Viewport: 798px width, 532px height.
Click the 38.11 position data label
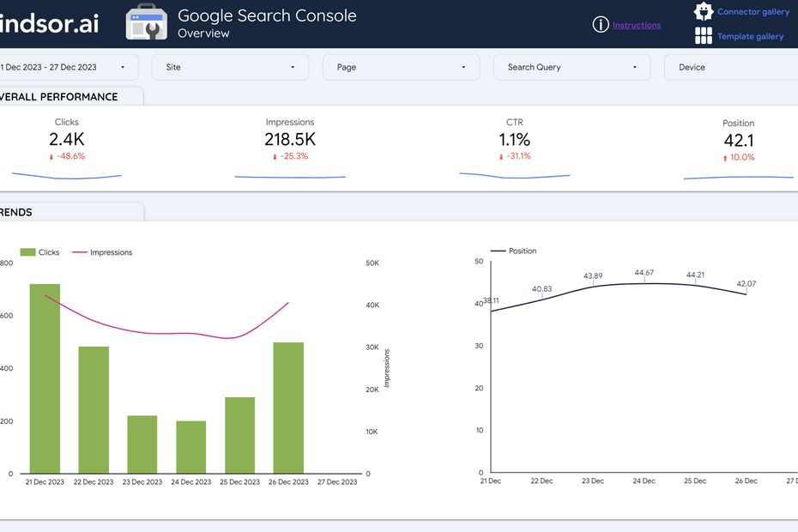491,300
